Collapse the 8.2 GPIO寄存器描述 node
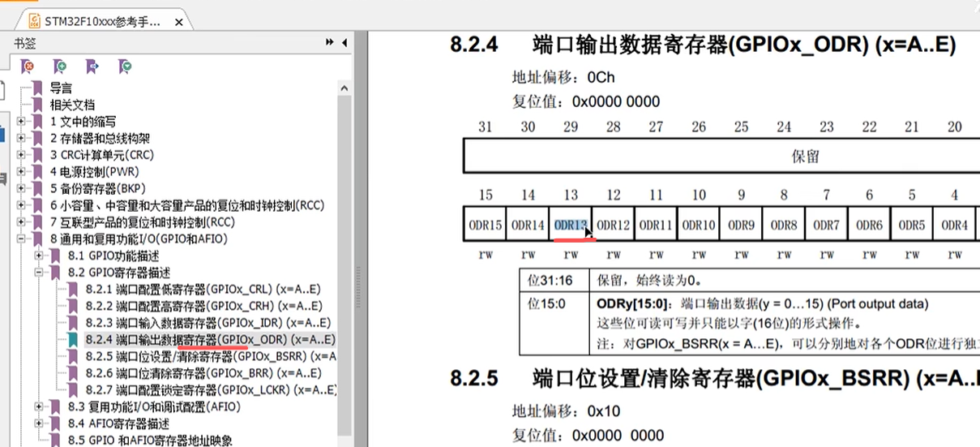The image size is (980, 447). [39, 273]
